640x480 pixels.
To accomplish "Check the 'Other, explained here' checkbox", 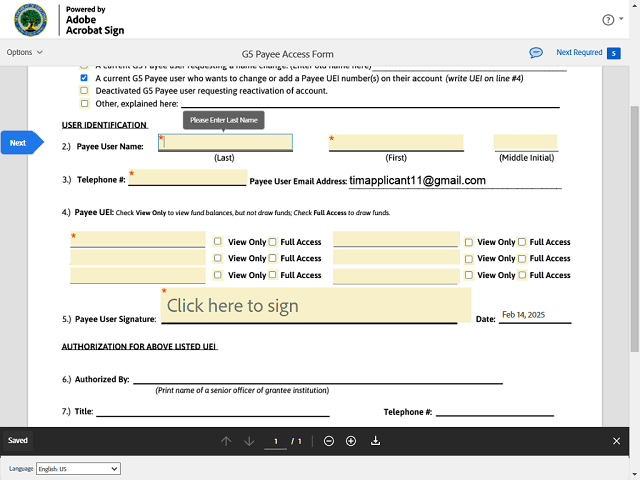I will tap(84, 104).
